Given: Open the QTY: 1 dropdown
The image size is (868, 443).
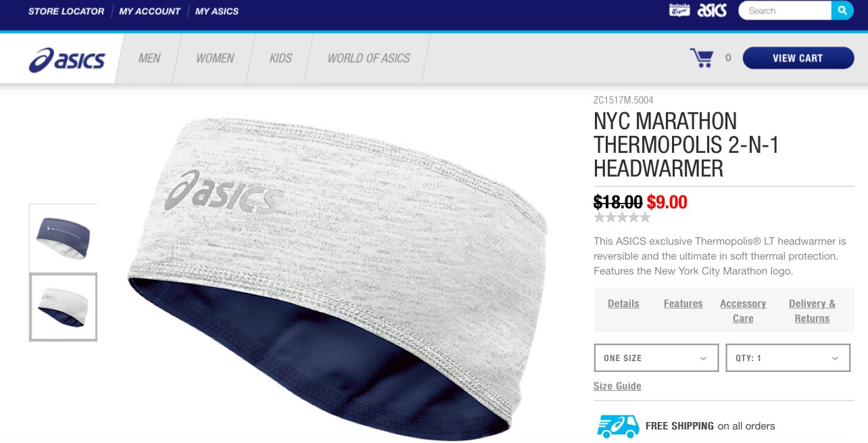Looking at the screenshot, I should [788, 358].
